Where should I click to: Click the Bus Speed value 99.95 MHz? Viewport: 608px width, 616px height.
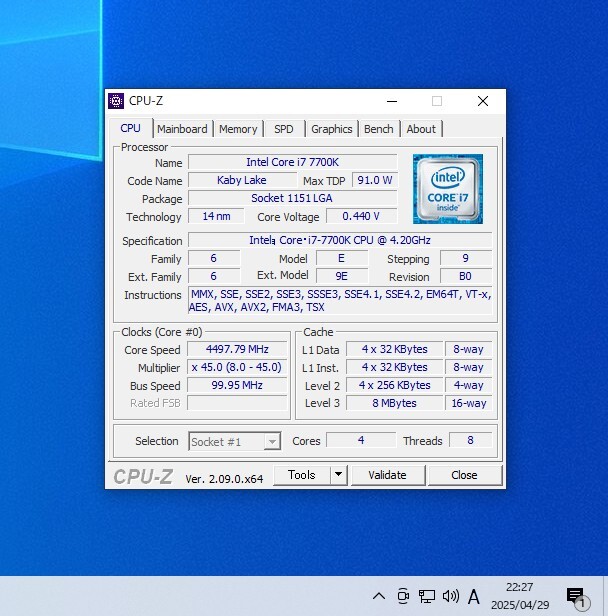pyautogui.click(x=237, y=385)
